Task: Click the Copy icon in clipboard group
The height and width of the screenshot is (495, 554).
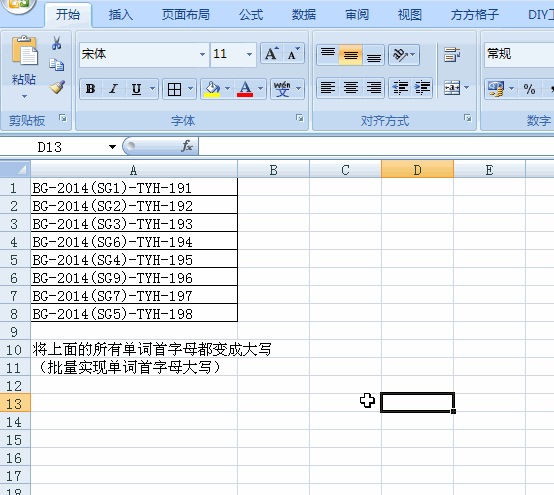Action: [57, 65]
